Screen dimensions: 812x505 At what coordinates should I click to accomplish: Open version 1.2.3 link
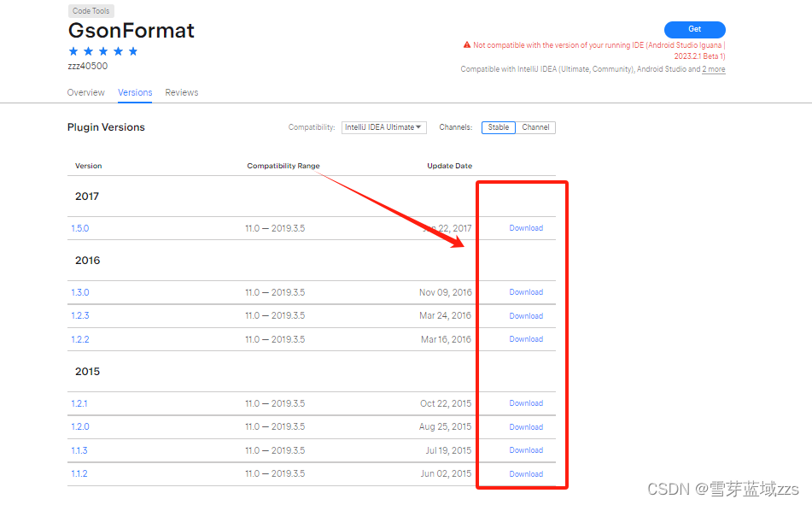click(x=80, y=316)
